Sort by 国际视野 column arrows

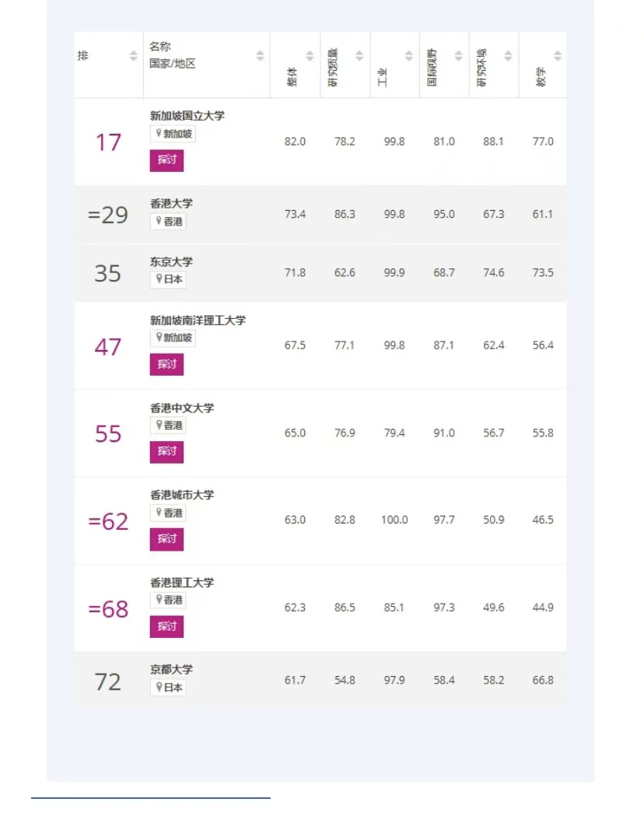point(458,55)
